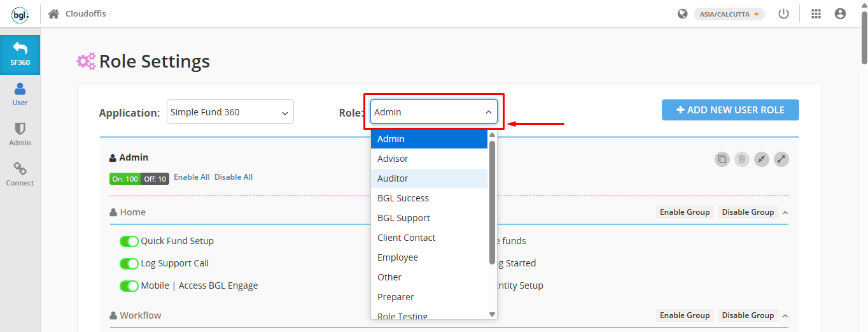Viewport: 868px width, 332px height.
Task: Click the delete role trash icon
Action: pyautogui.click(x=741, y=159)
